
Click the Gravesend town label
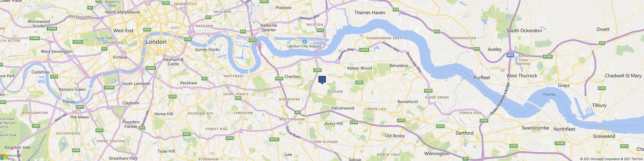pyautogui.click(x=604, y=136)
